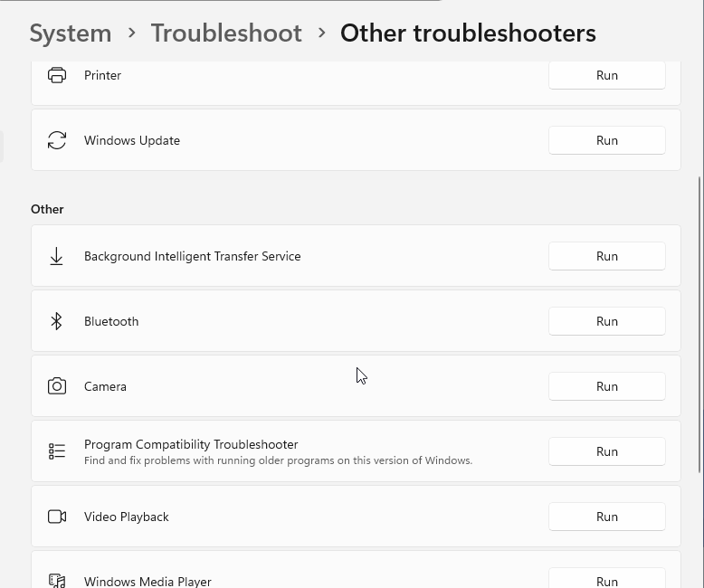The image size is (704, 588).
Task: Select the Windows Update label
Action: 132,140
